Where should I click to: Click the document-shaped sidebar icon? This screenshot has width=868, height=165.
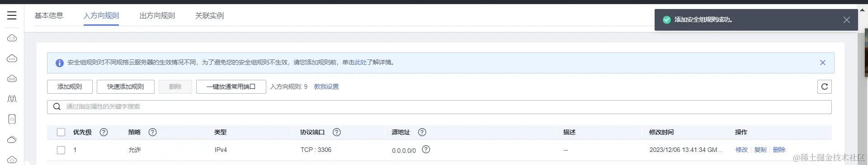[12, 119]
